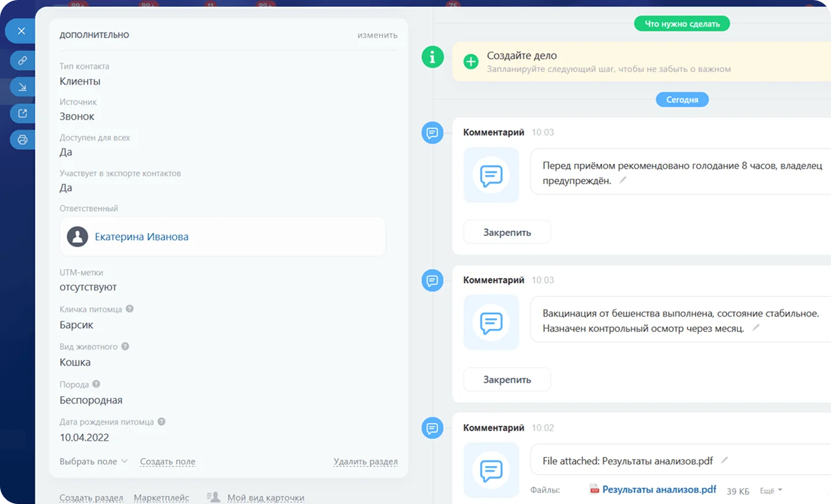
Task: Click the timeline comment icon for the 10:02 comment
Action: click(x=432, y=428)
